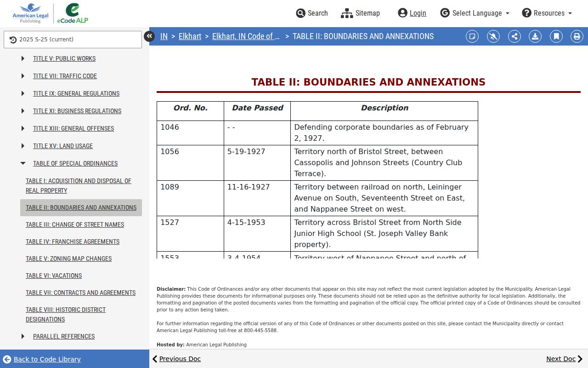Viewport: 588px width, 368px height.
Task: Go to Next Doc
Action: 565,359
